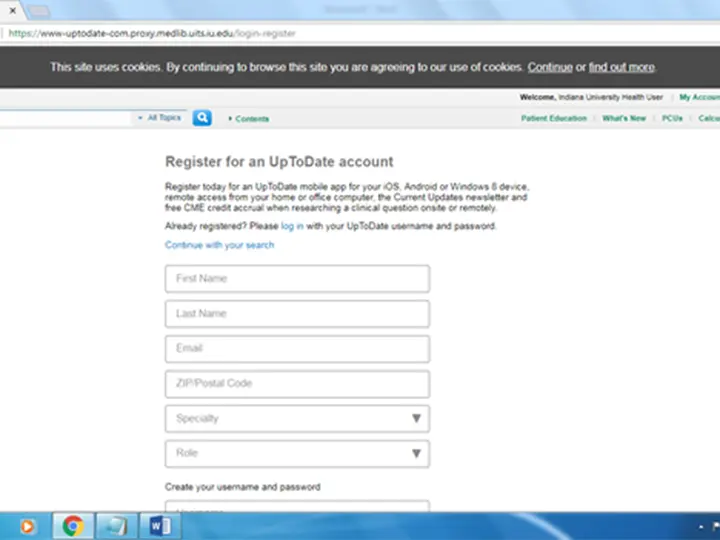Viewport: 720px width, 540px height.
Task: Open the notebook app taskbar icon
Action: (116, 526)
